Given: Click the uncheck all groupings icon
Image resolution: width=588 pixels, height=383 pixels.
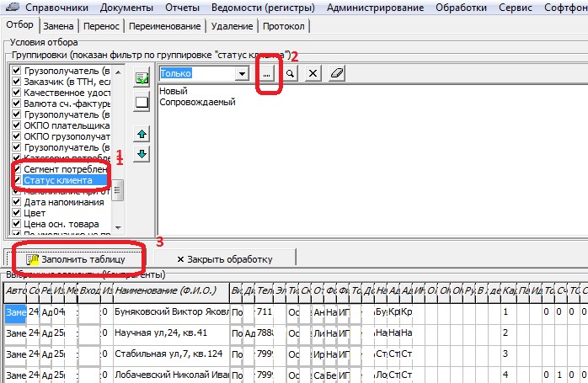Looking at the screenshot, I should click(x=142, y=102).
